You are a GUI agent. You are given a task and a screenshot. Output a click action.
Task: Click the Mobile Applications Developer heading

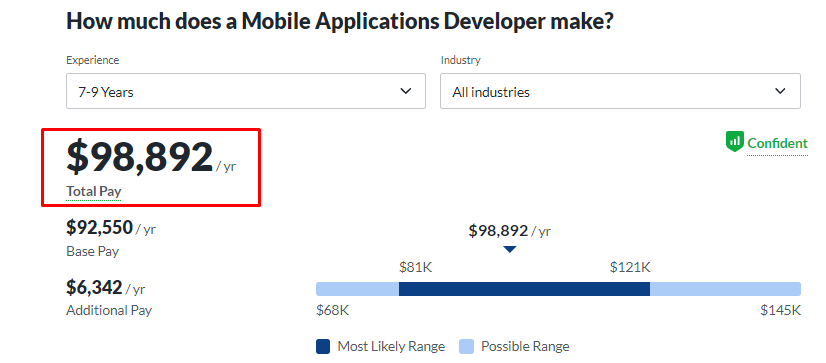(340, 21)
